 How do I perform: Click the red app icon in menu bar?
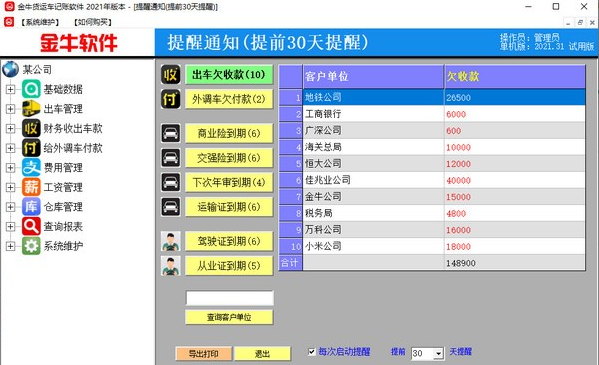point(9,22)
